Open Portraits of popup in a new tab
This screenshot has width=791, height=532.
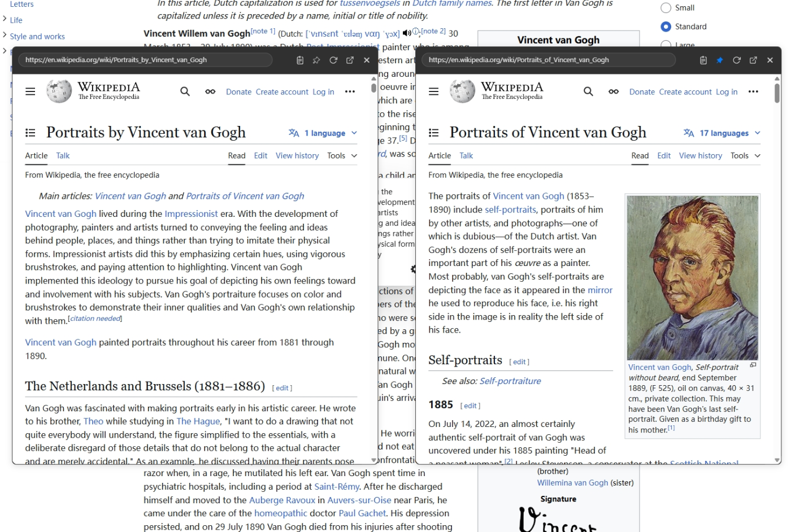coord(753,60)
